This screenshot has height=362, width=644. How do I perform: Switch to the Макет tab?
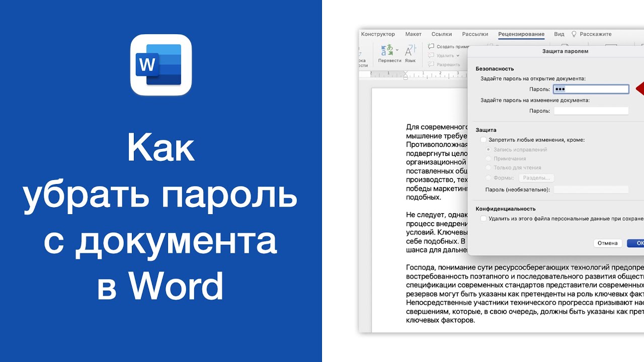point(414,34)
